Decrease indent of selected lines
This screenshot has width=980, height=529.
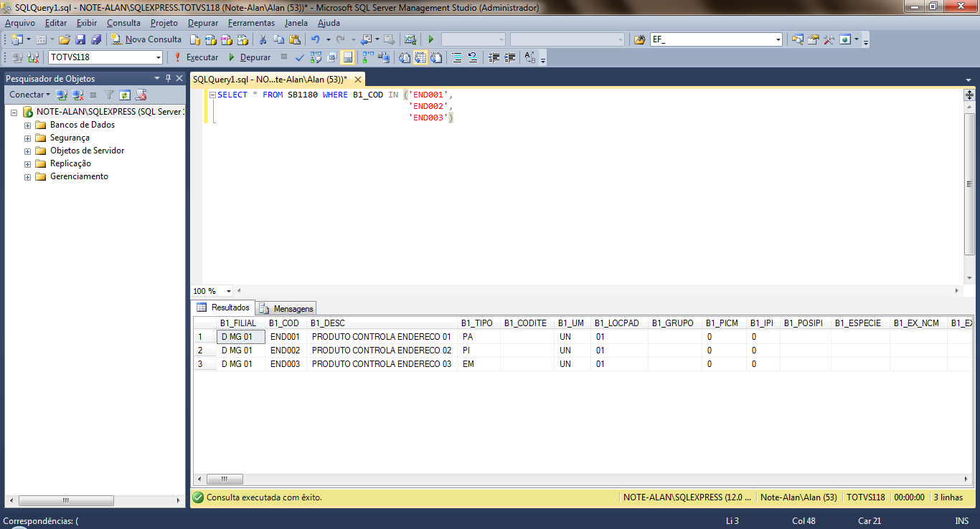click(494, 57)
